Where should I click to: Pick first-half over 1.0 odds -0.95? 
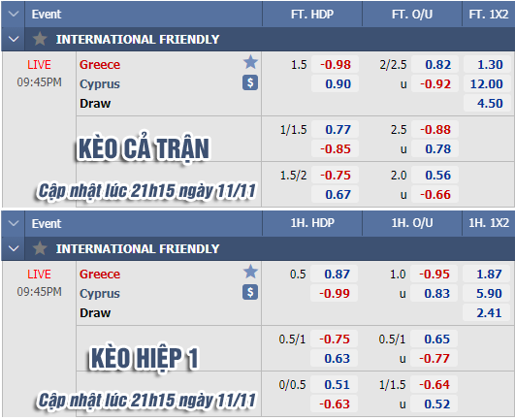point(435,274)
